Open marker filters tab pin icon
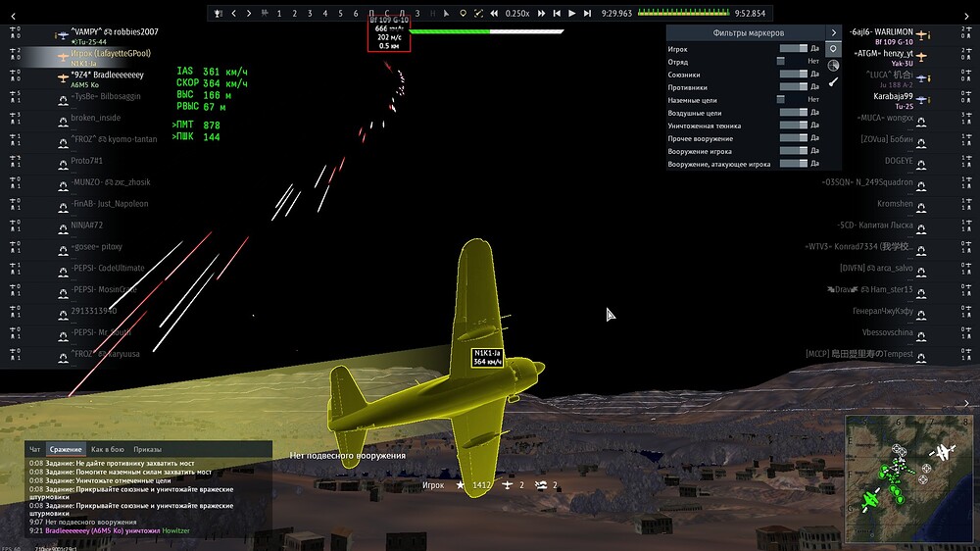The image size is (980, 551). 833,49
